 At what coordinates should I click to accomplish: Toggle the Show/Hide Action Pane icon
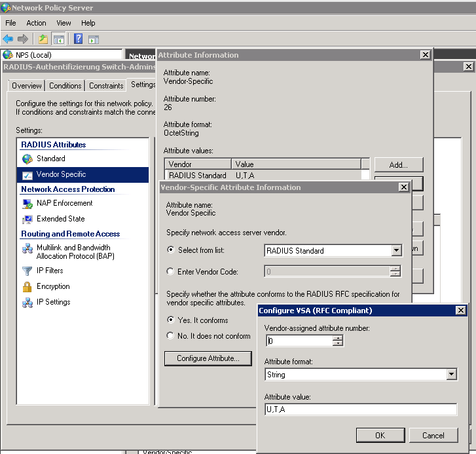[x=94, y=39]
